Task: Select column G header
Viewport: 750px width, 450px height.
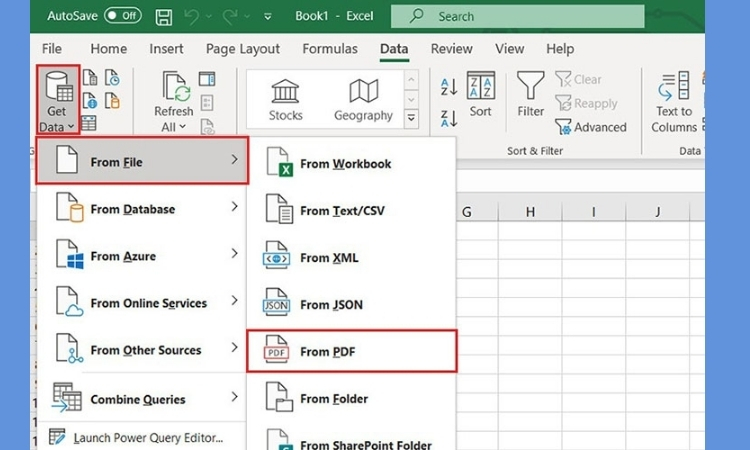Action: point(467,211)
